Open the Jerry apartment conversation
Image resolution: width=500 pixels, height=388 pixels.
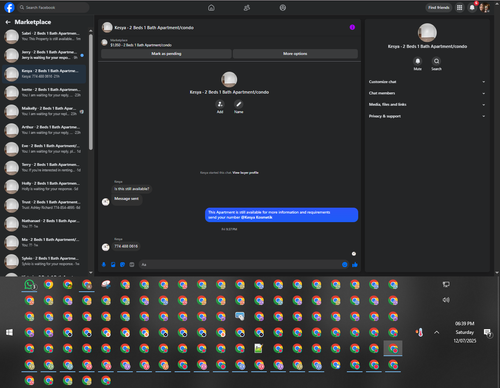[44, 55]
